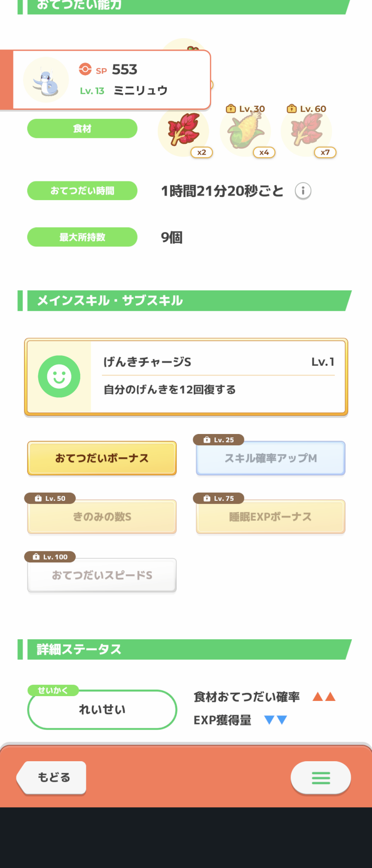The height and width of the screenshot is (868, 372).
Task: Tap the info icon beside helping time
Action: click(x=303, y=191)
